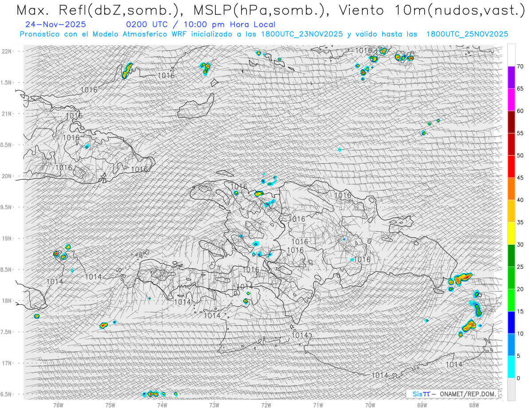Click the '15' value on the color scale
The height and width of the screenshot is (411, 532).
coord(520,311)
